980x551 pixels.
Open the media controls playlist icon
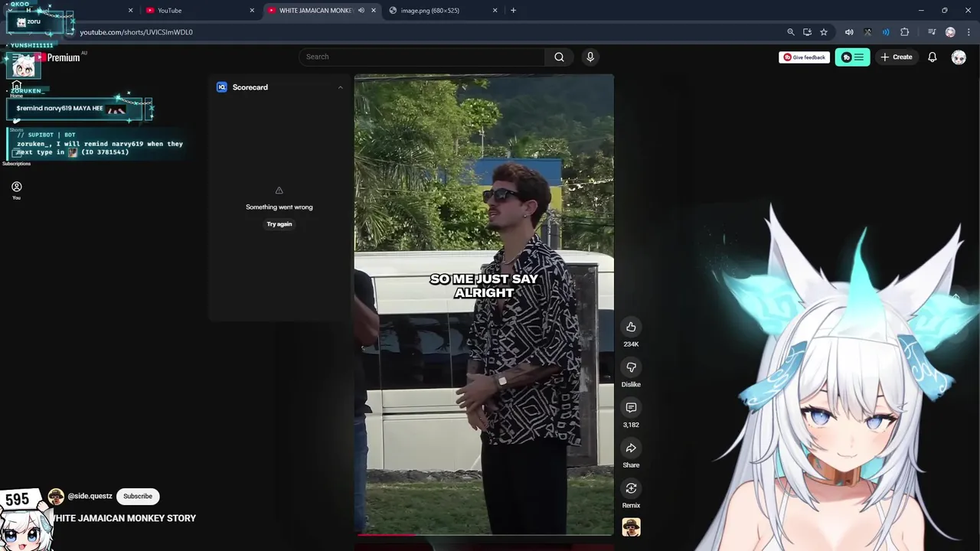point(932,32)
